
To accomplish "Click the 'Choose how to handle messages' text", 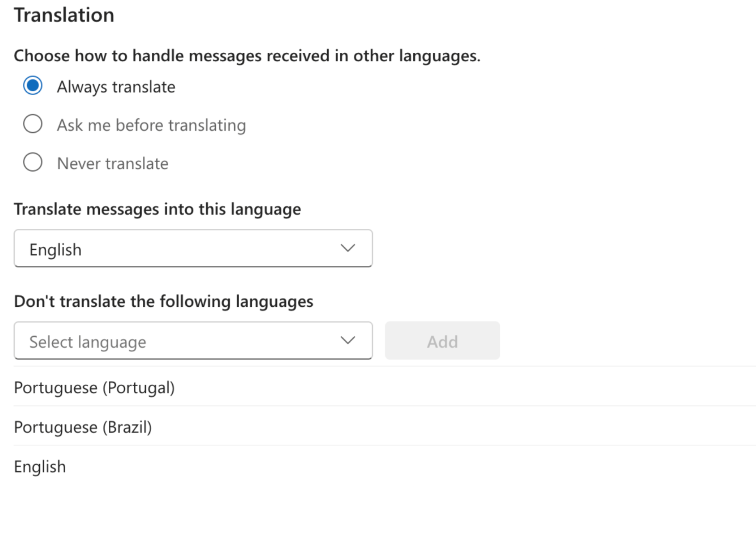I will tap(247, 56).
